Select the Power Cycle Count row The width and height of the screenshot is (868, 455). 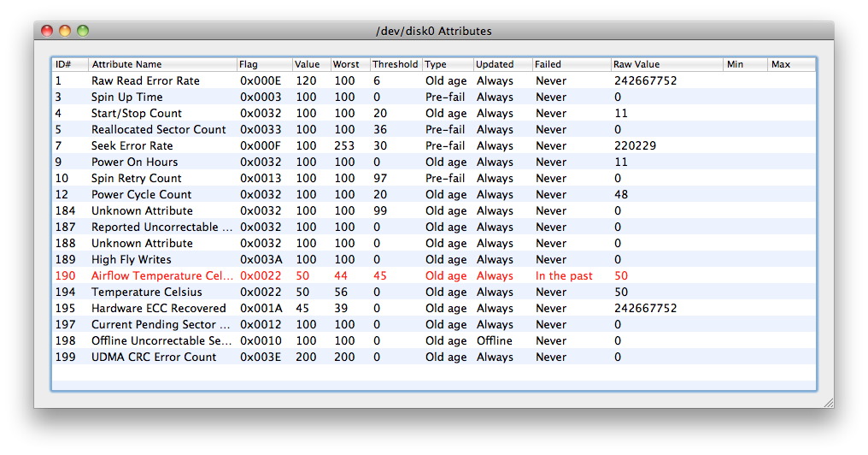click(434, 194)
